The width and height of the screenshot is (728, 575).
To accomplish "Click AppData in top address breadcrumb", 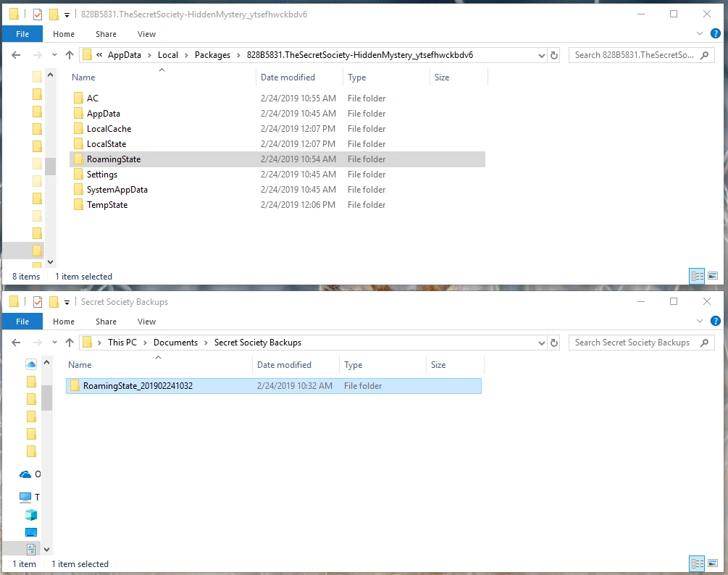I will pos(125,55).
